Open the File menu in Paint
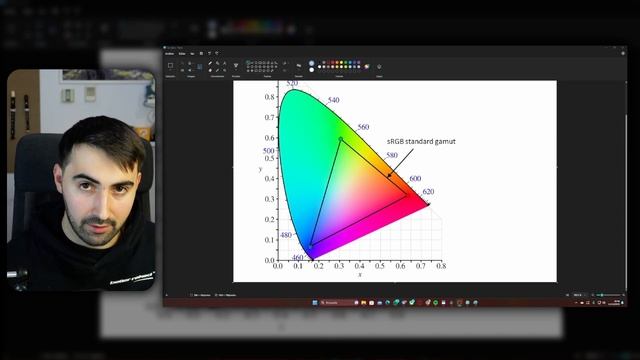The image size is (640, 360). pyautogui.click(x=169, y=53)
